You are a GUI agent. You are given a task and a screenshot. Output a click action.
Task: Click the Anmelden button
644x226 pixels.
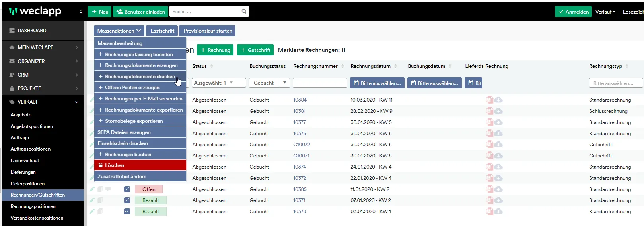click(x=573, y=12)
